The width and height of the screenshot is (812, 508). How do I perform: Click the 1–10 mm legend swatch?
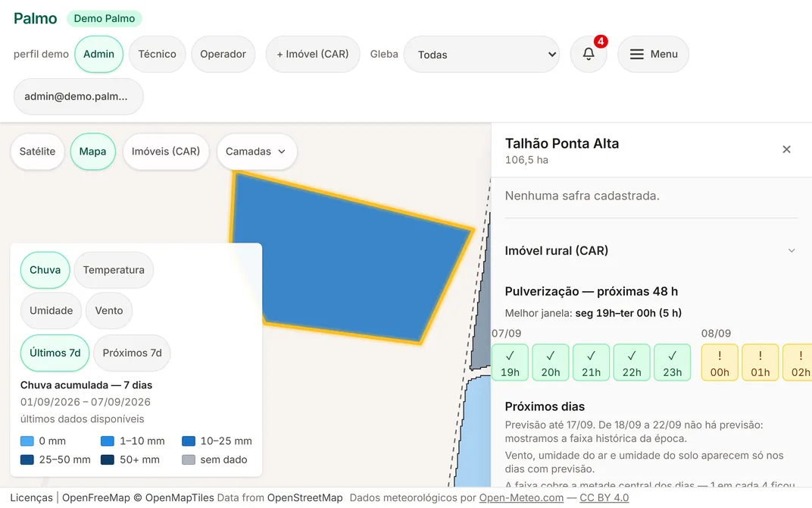pyautogui.click(x=108, y=441)
